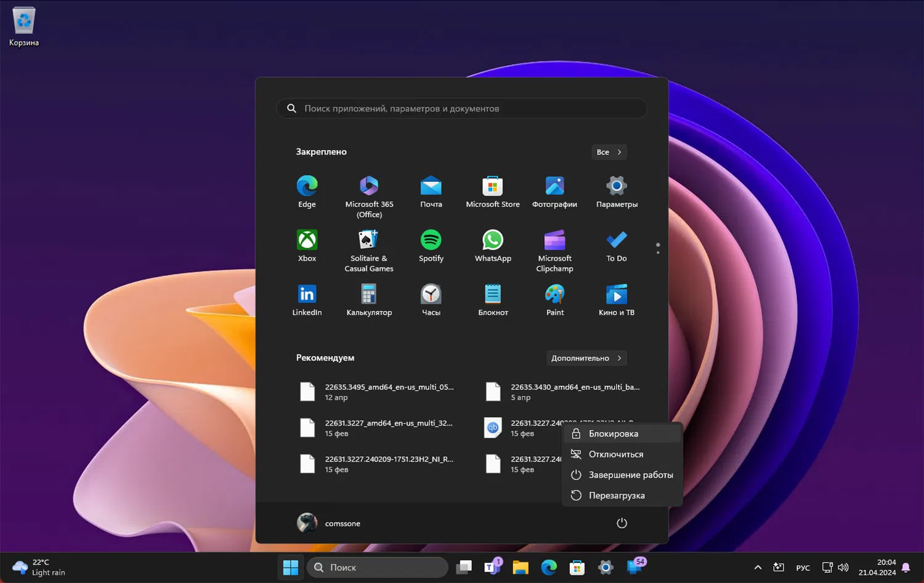Launch Microsoft 365 (Office)
Viewport: 924px width, 583px height.
point(369,196)
